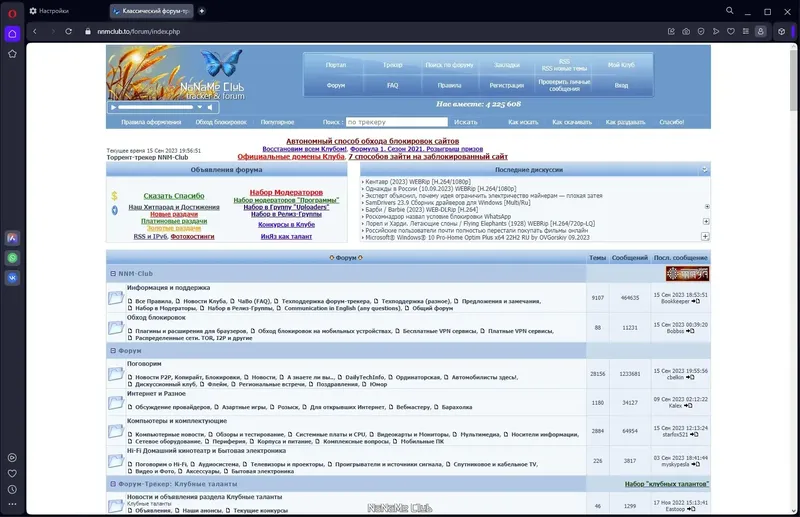Click the Искать search button
Screen dimensions: 800x517
[x=466, y=122]
